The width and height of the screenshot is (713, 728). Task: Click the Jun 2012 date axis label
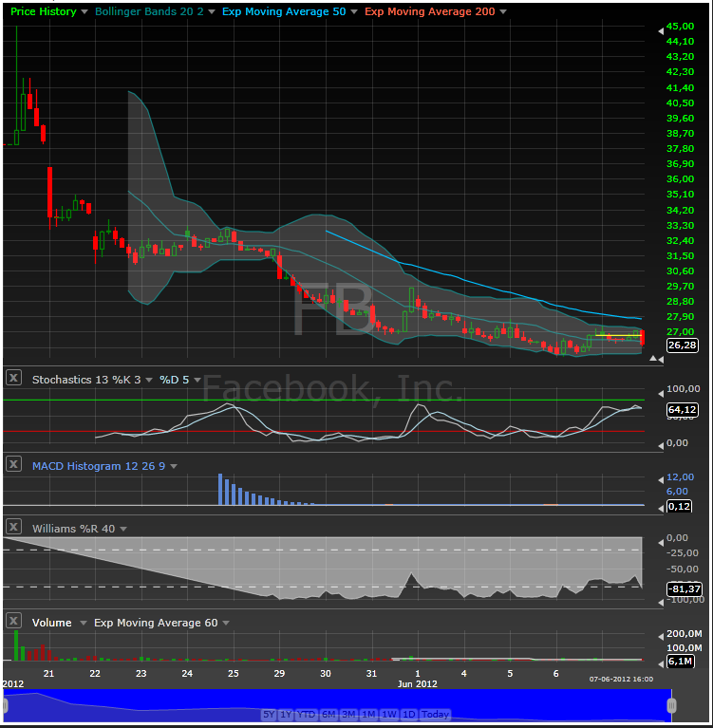point(417,684)
